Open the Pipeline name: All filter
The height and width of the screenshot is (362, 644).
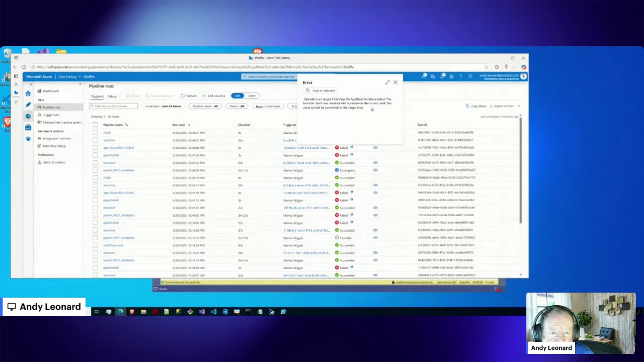pyautogui.click(x=205, y=106)
